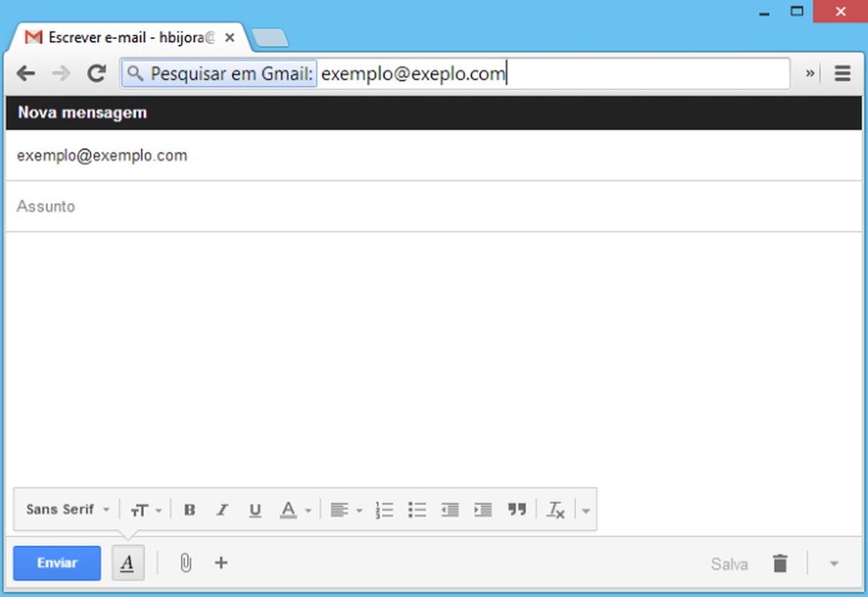868x597 pixels.
Task: Click the Enviar button
Action: pos(56,562)
